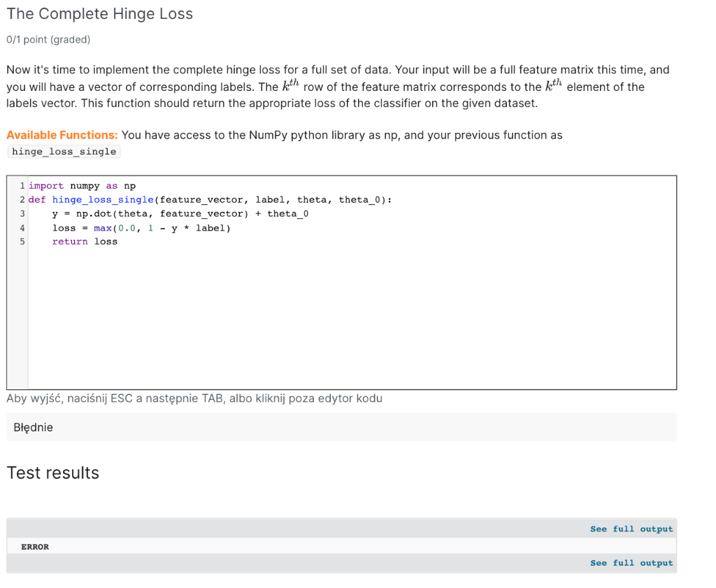716x588 pixels.
Task: Click The Complete Hinge Loss title
Action: click(99, 13)
